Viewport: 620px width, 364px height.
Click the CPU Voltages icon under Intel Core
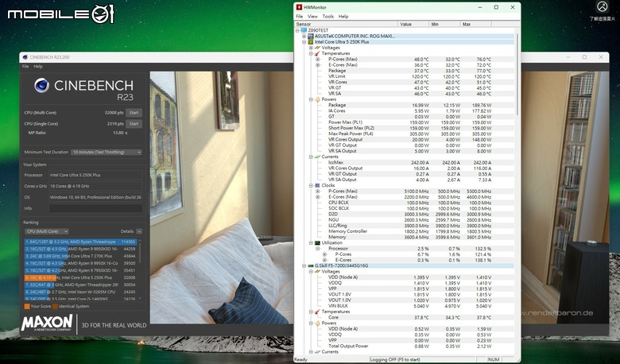click(317, 48)
